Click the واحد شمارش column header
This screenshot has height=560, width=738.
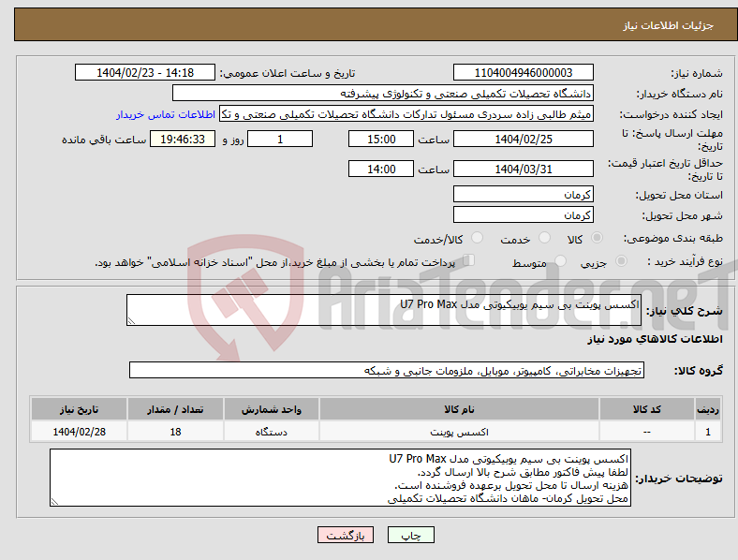pos(271,409)
